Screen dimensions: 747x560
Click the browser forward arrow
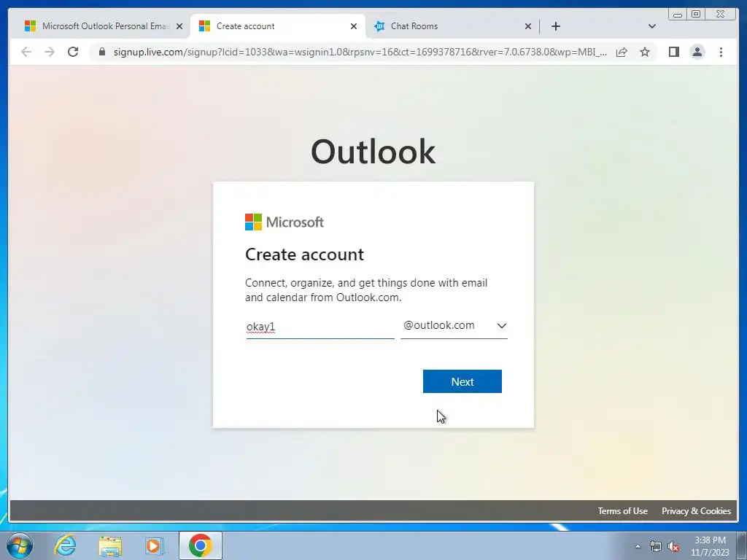50,52
